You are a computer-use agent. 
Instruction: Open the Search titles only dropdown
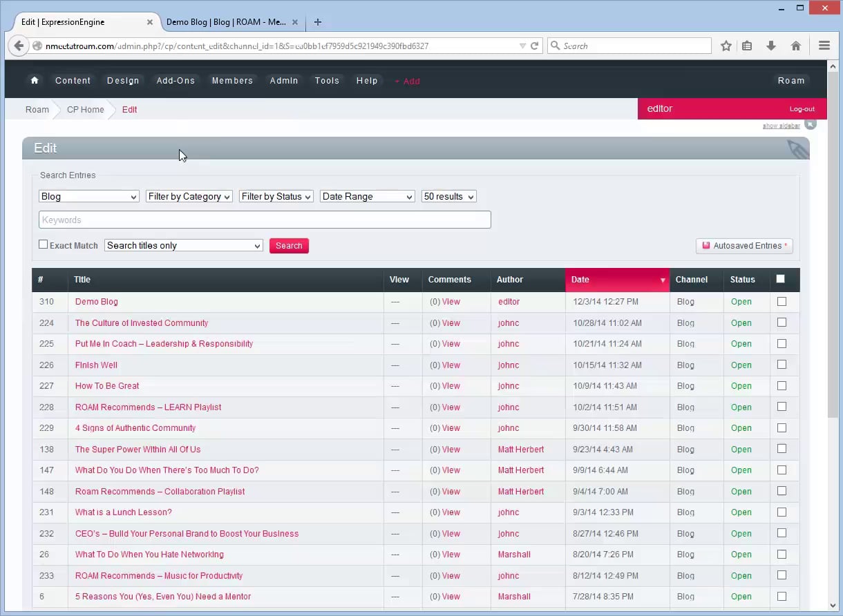184,246
